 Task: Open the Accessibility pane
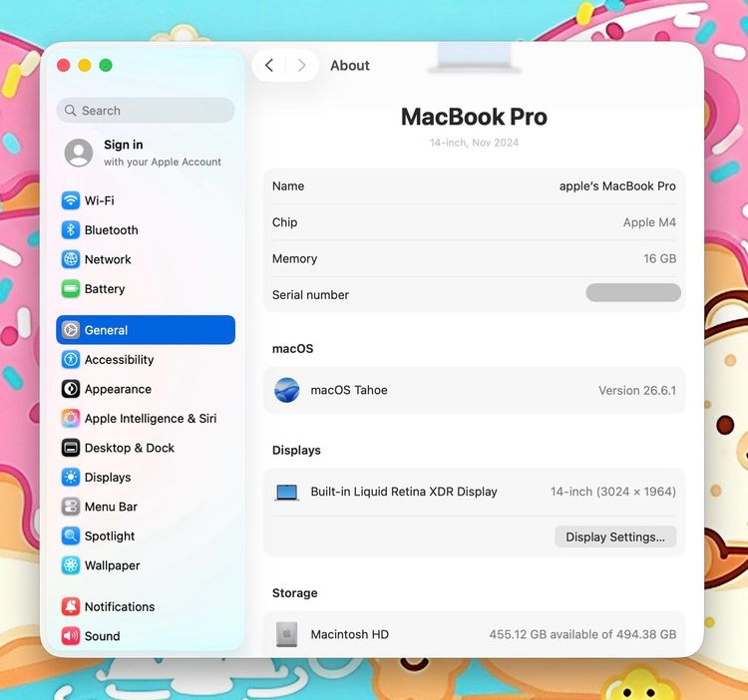pos(146,360)
